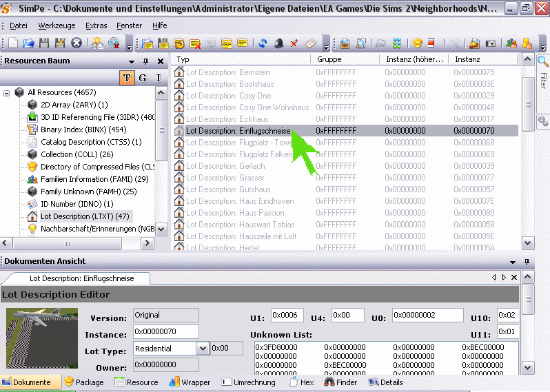The height and width of the screenshot is (392, 550).
Task: Open the Werkzeuge menu
Action: click(57, 25)
